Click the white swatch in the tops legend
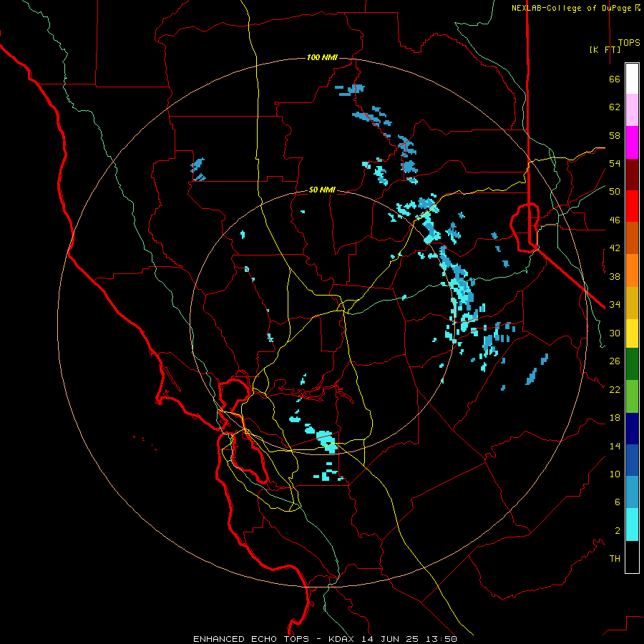Screen dimensions: 644x644 (x=632, y=79)
